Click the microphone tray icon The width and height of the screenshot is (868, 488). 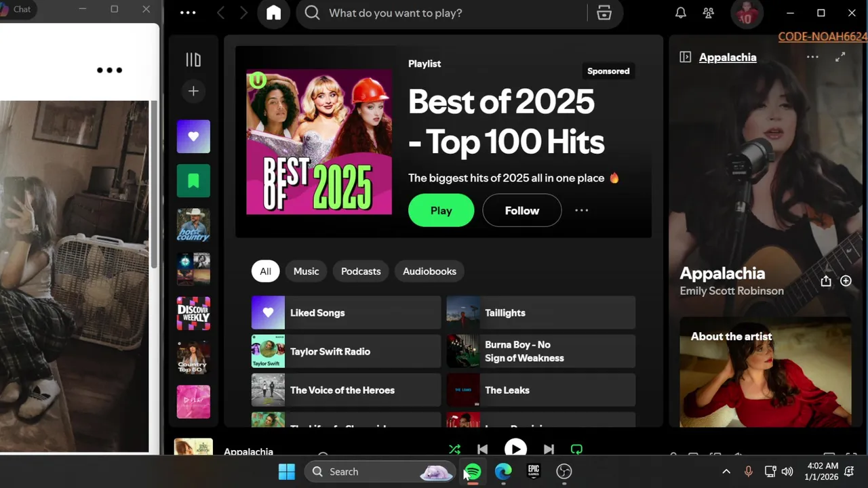(749, 472)
